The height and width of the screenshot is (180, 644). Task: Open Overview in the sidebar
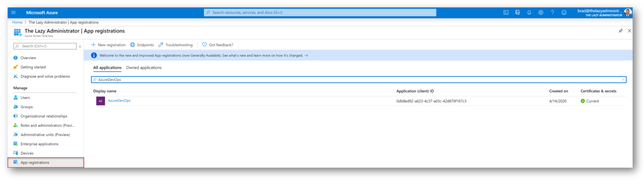pos(28,58)
